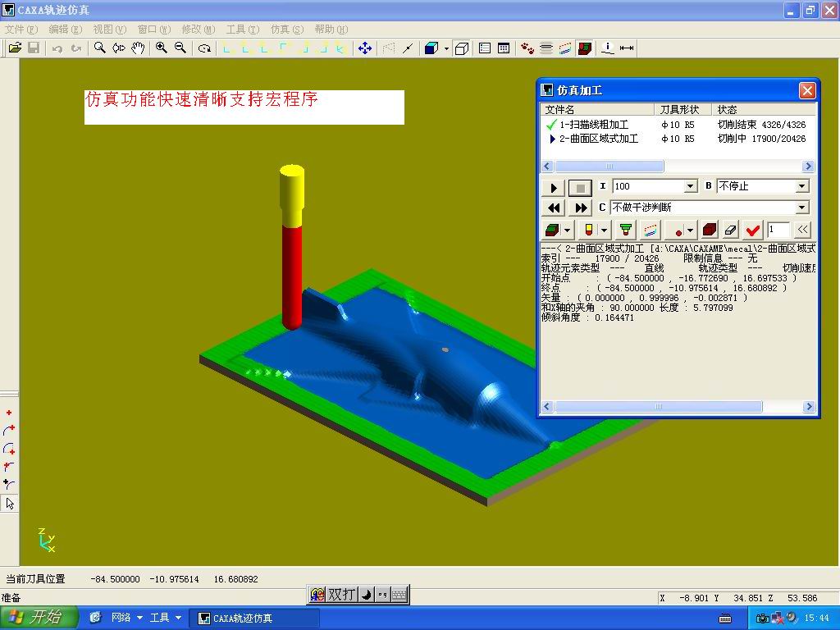Click the fast-forward double-arrow button
This screenshot has height=630, width=840.
(x=580, y=208)
